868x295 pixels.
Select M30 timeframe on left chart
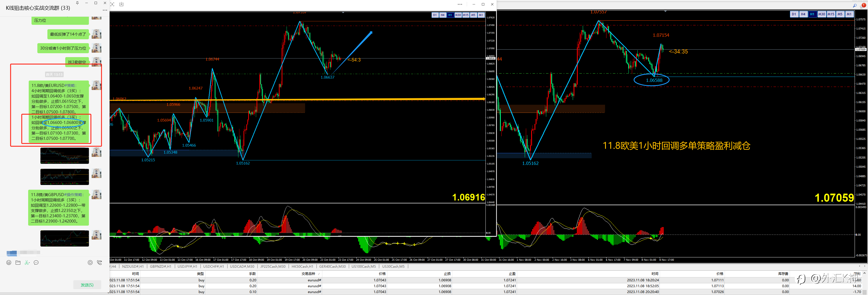tap(458, 15)
